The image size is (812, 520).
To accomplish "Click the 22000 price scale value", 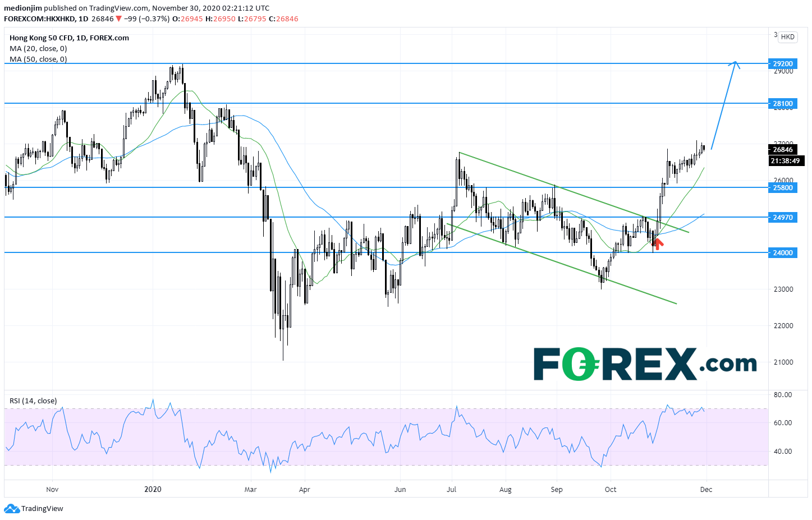I will pos(783,326).
